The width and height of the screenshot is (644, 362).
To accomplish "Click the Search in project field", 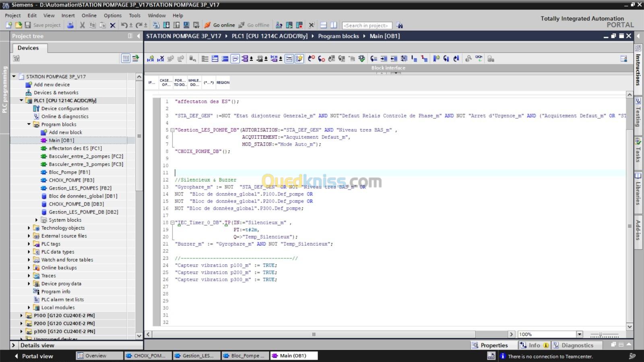I will [x=367, y=25].
